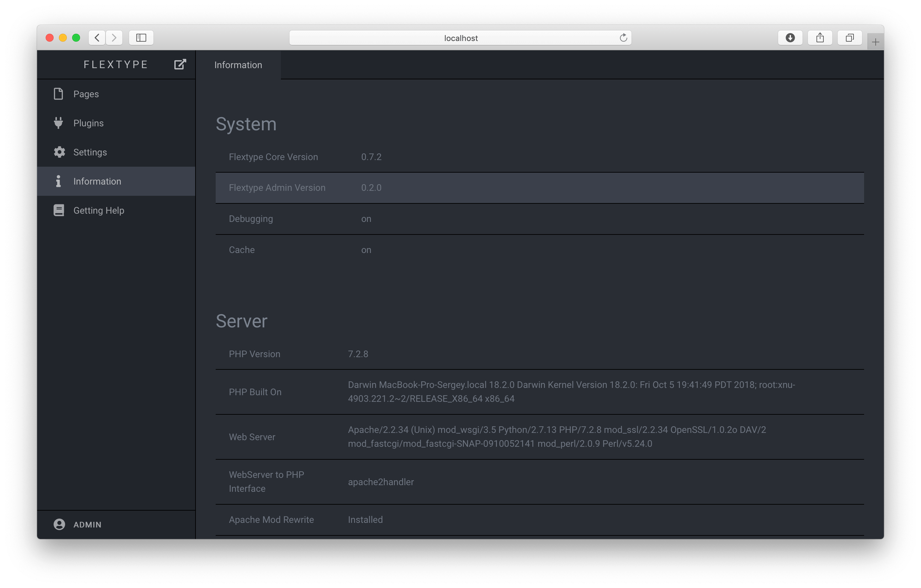Screen dimensions: 921x588
Task: Click the admin user avatar icon
Action: pyautogui.click(x=59, y=524)
